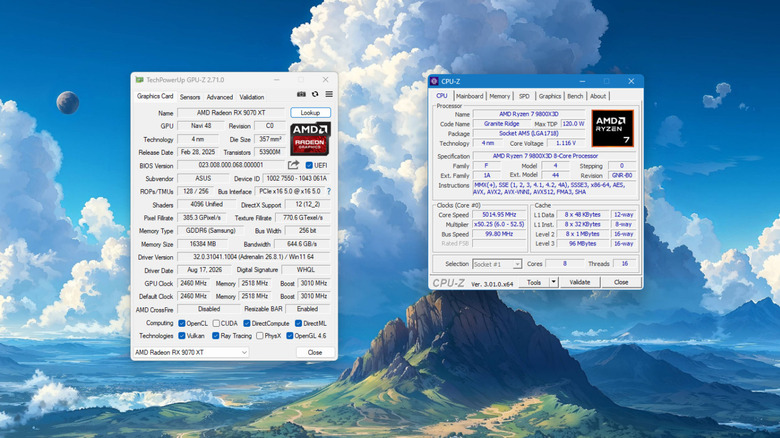Toggle the OpenCL checkbox
The image size is (780, 438).
coord(182,323)
